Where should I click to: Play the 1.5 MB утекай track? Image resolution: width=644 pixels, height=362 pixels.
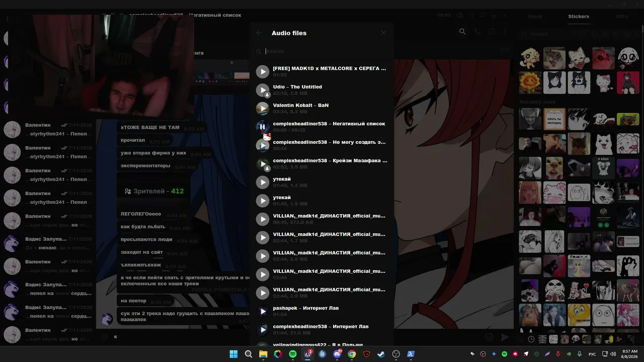click(x=263, y=201)
